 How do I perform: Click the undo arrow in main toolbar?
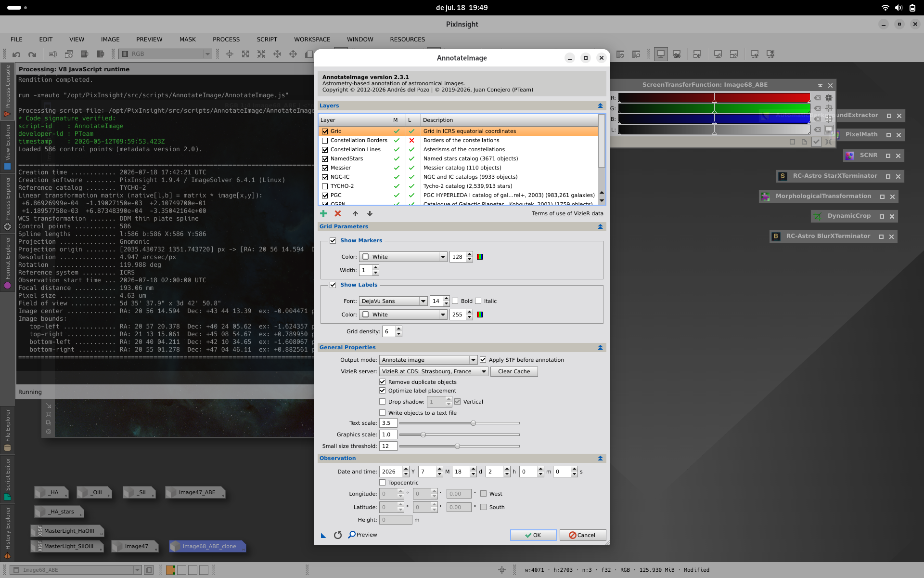16,54
